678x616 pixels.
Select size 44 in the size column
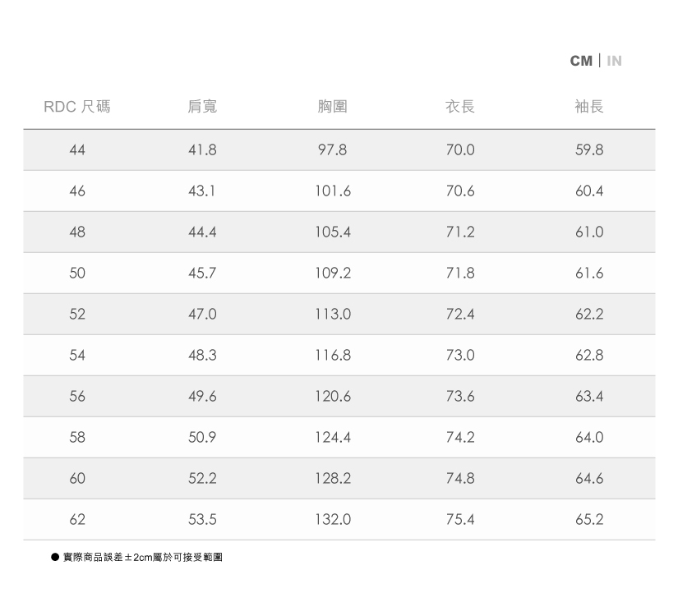(77, 150)
